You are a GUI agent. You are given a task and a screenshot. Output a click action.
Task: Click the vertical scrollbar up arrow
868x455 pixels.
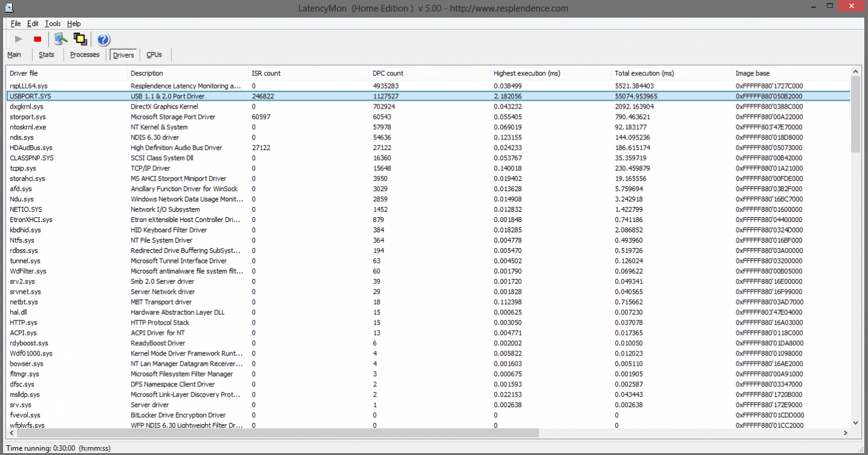click(855, 72)
